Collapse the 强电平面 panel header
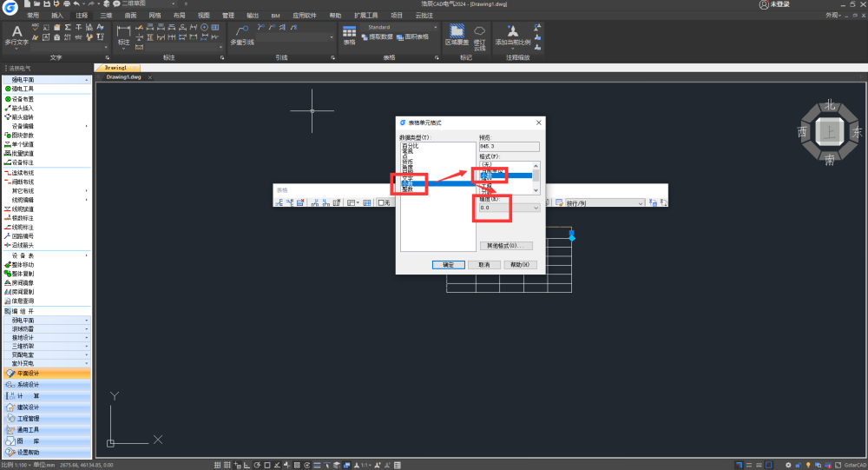Viewport: 868px width, 470px height. tap(47, 80)
